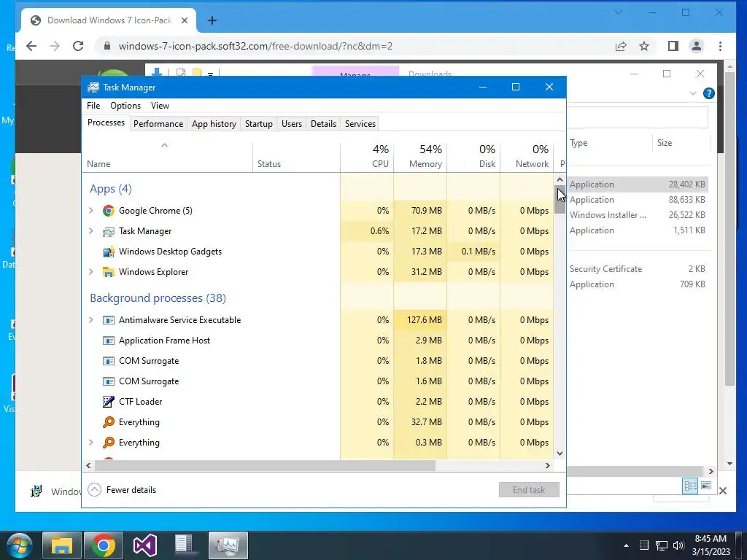Screen dimensions: 747x560
Task: Click the Chrome address bar URL
Action: (255, 46)
